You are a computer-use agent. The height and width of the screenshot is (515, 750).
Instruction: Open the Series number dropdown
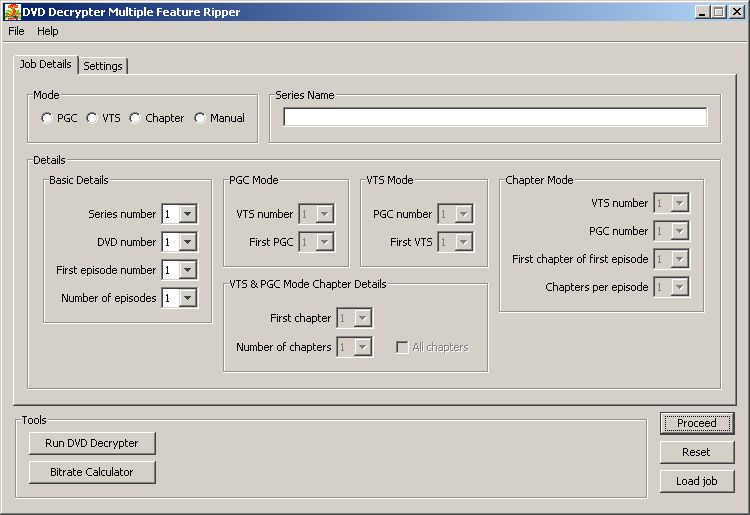click(x=188, y=214)
